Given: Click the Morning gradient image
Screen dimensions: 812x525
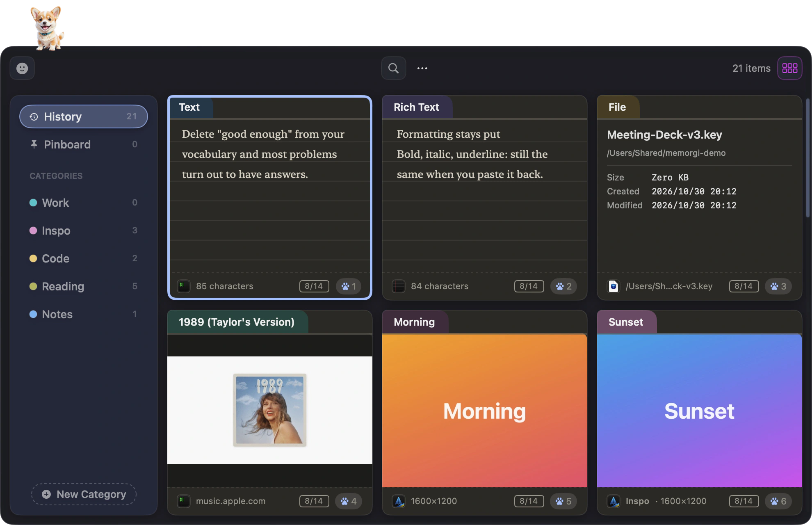Looking at the screenshot, I should pos(485,411).
